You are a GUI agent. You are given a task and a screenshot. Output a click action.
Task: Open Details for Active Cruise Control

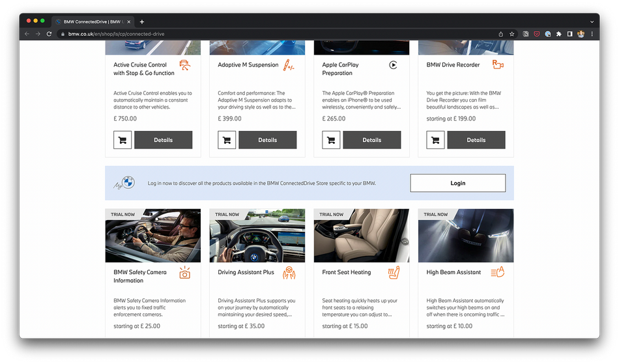tap(163, 140)
